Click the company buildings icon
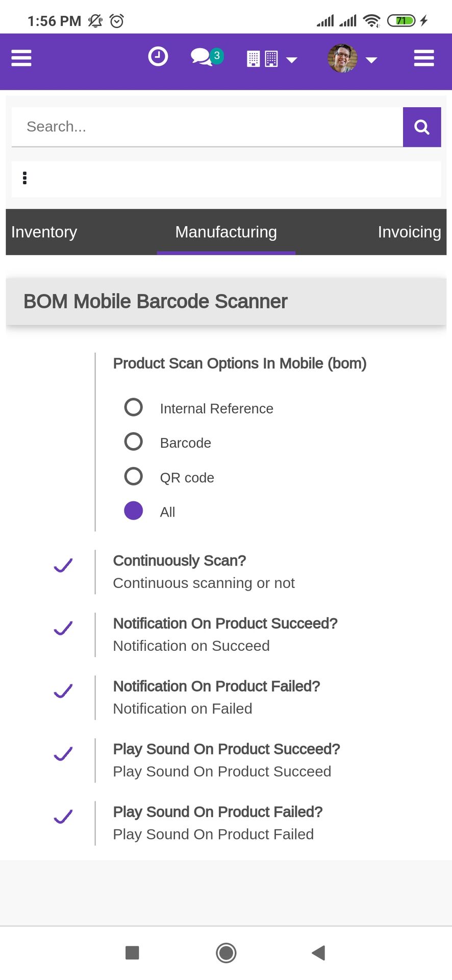The height and width of the screenshot is (980, 452). pos(262,59)
